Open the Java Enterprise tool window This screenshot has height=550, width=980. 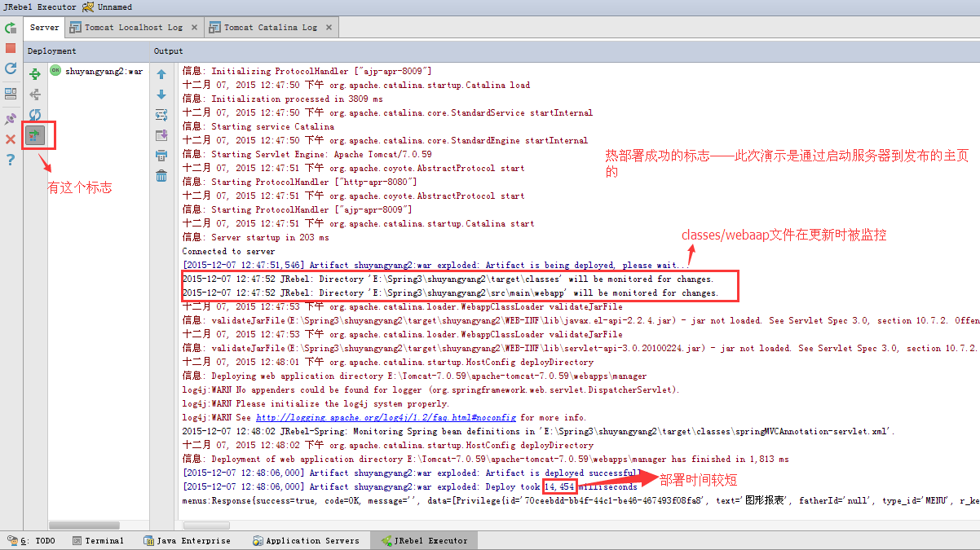187,540
